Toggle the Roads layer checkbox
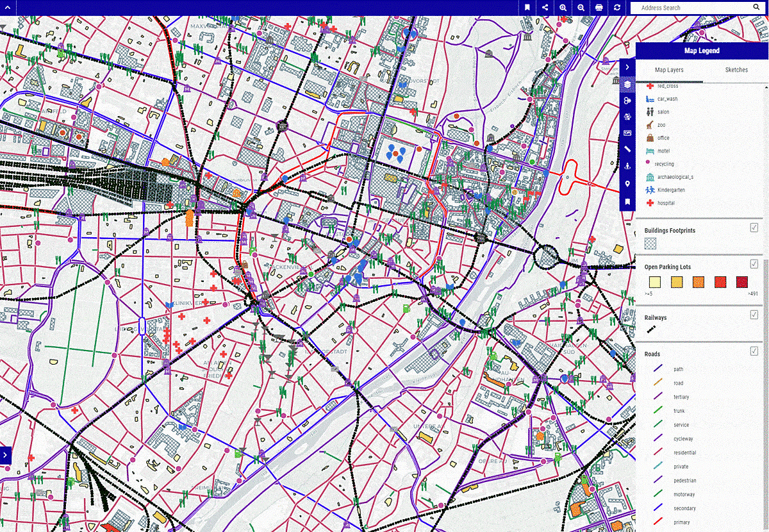769x532 pixels. [x=754, y=351]
